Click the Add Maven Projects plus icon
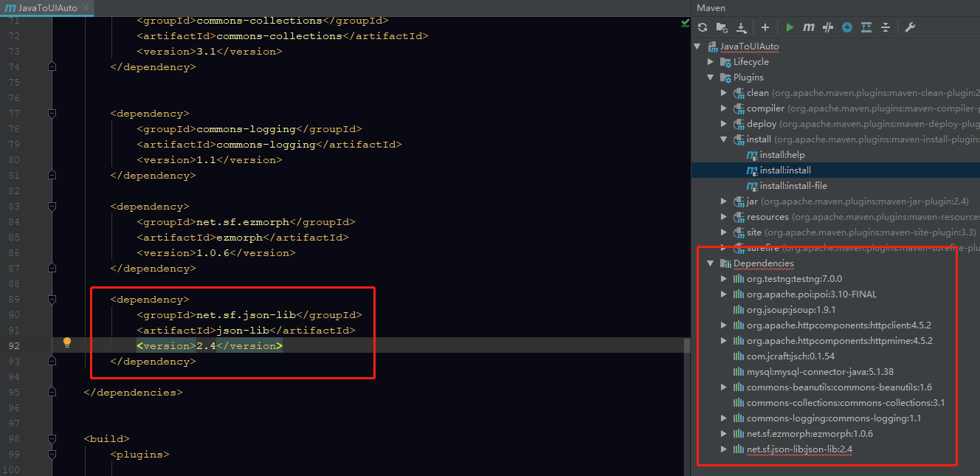Viewport: 980px width, 476px height. coord(765,27)
